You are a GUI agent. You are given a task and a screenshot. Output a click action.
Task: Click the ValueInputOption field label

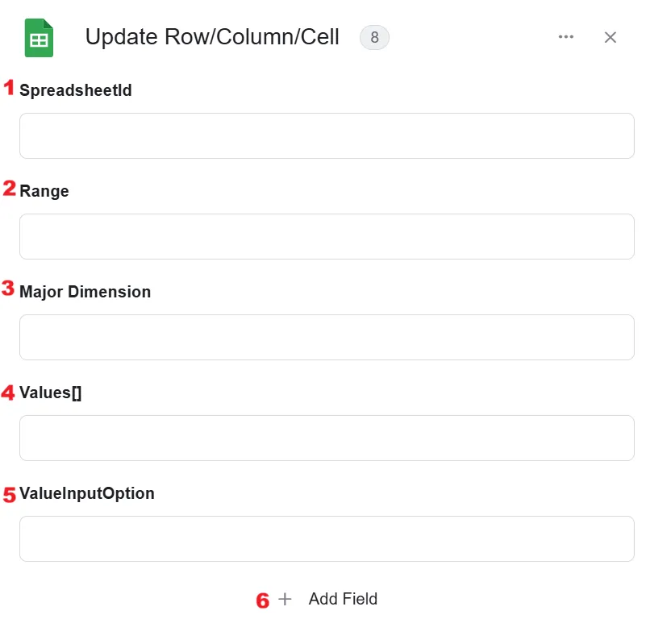(x=87, y=493)
